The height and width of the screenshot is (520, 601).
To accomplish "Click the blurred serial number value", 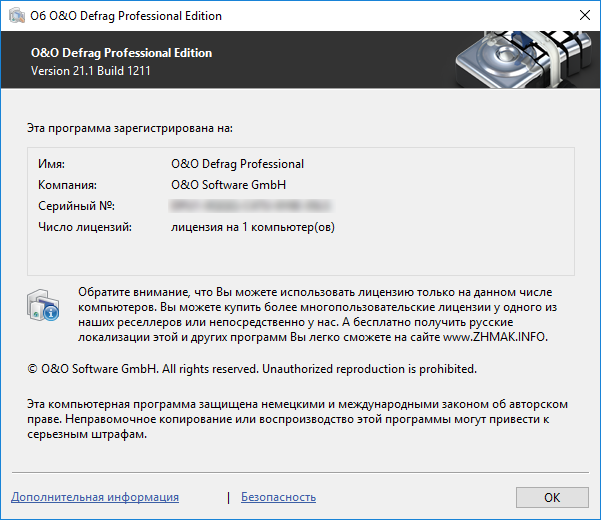I will (x=250, y=206).
